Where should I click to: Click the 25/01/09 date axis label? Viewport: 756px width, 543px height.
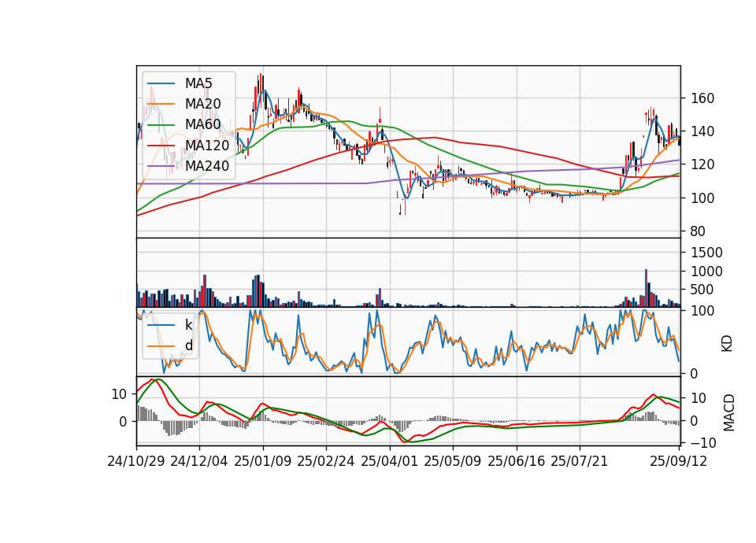(x=263, y=461)
